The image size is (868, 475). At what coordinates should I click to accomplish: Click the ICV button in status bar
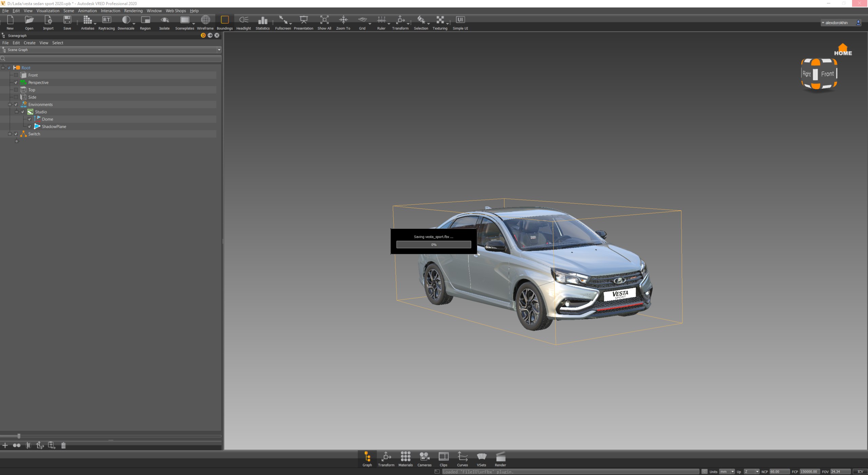tap(860, 472)
